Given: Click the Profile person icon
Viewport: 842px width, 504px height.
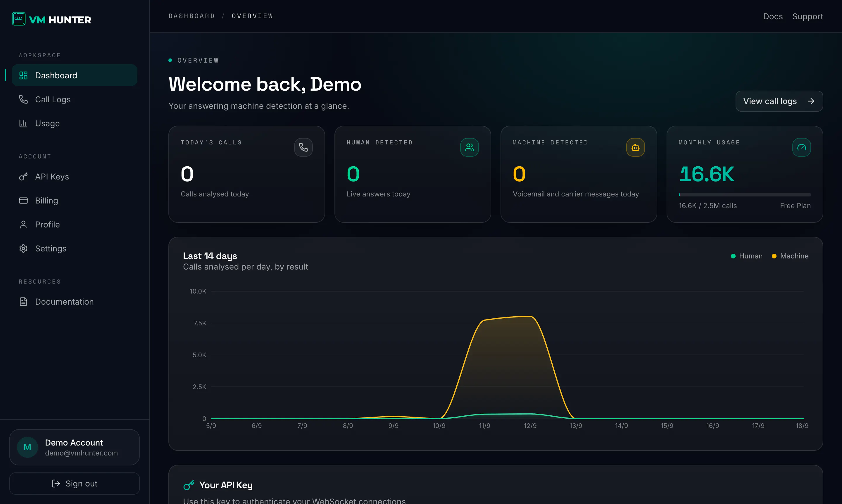Looking at the screenshot, I should pyautogui.click(x=23, y=225).
